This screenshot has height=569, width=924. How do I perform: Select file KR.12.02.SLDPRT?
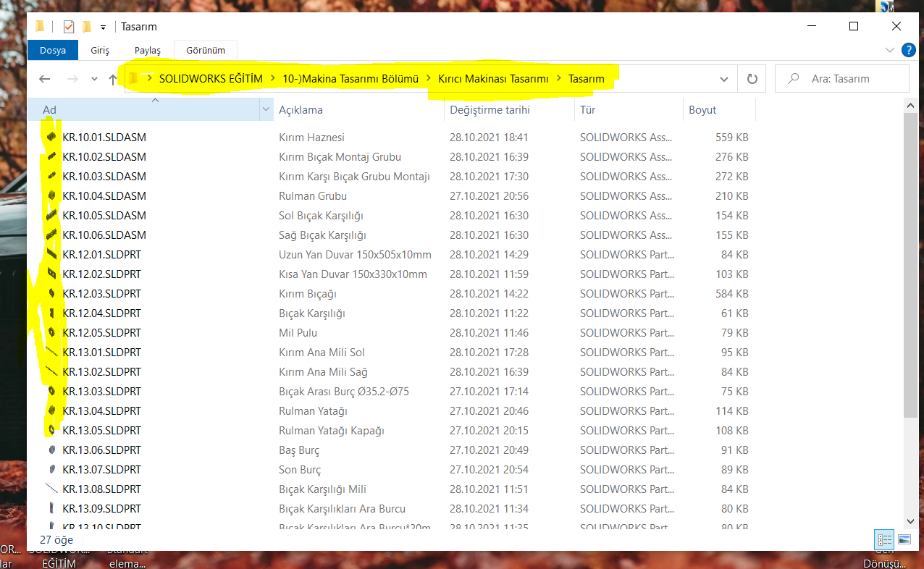102,274
